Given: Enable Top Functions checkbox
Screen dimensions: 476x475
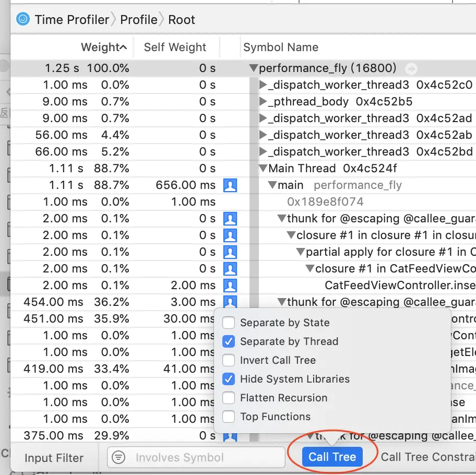Looking at the screenshot, I should tap(229, 417).
